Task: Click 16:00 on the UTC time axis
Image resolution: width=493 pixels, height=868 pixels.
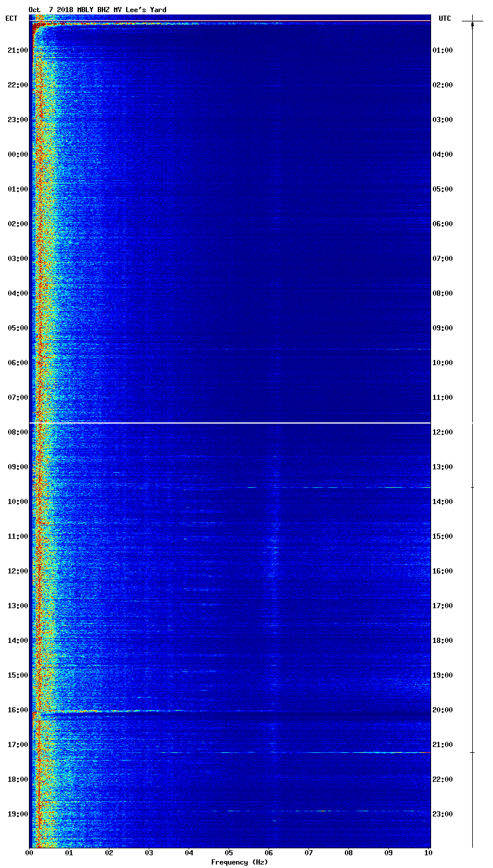Action: tap(443, 571)
